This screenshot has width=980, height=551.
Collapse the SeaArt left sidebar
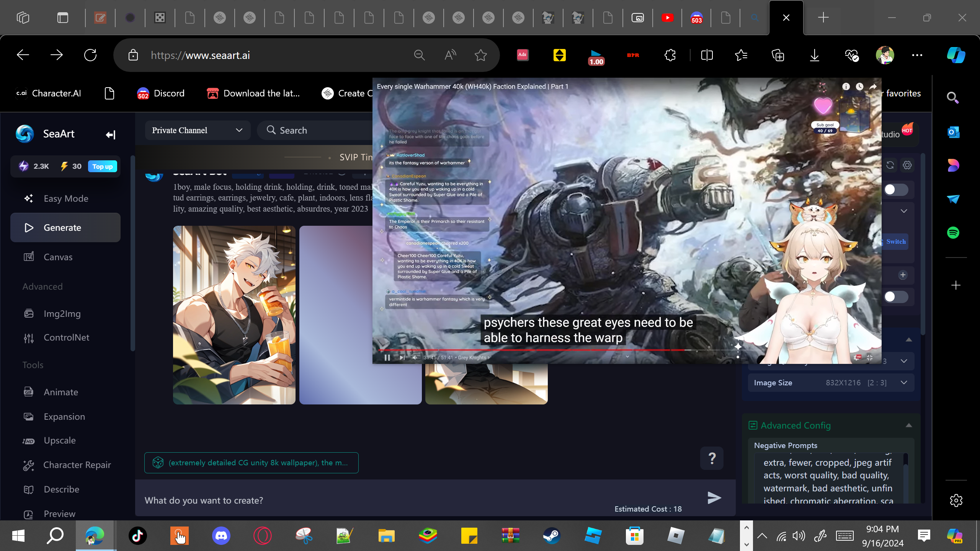[111, 135]
